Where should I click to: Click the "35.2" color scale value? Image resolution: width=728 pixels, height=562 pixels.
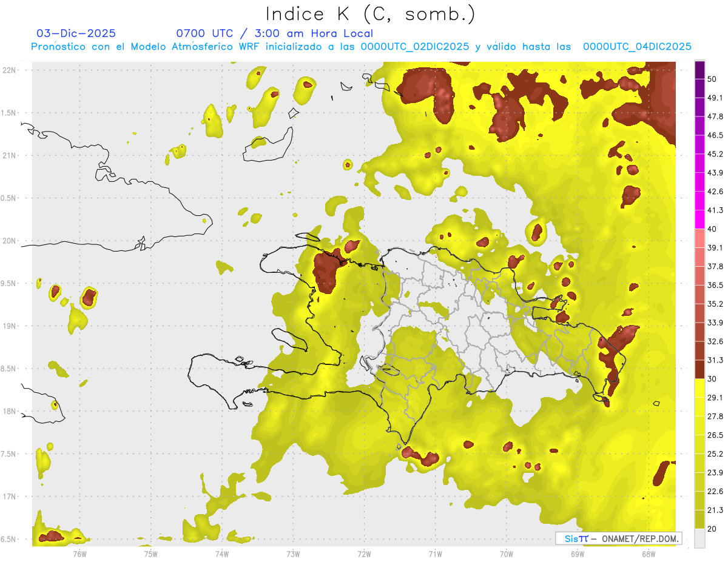click(x=716, y=304)
